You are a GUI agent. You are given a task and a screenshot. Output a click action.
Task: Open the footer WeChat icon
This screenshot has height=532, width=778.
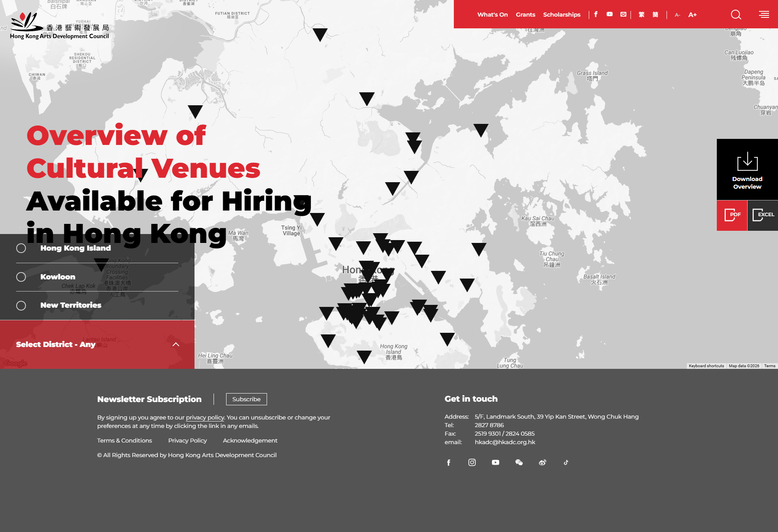click(x=519, y=462)
